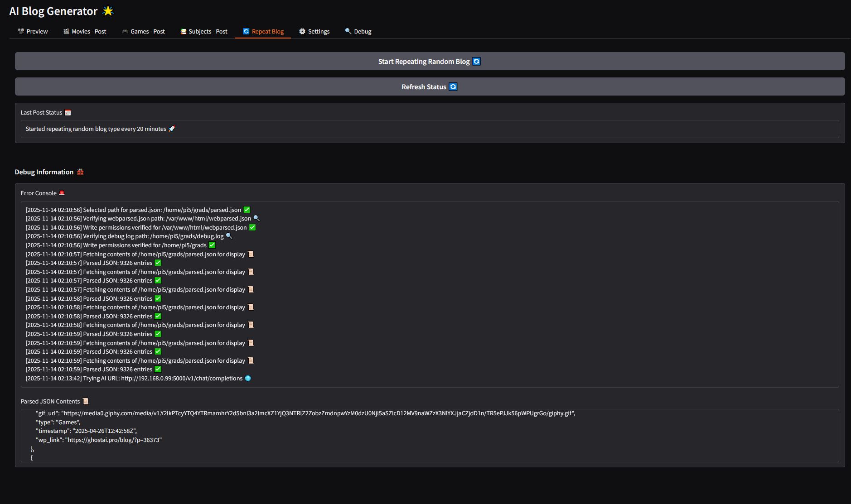Open the Games - Post tab
851x504 pixels.
(x=143, y=31)
